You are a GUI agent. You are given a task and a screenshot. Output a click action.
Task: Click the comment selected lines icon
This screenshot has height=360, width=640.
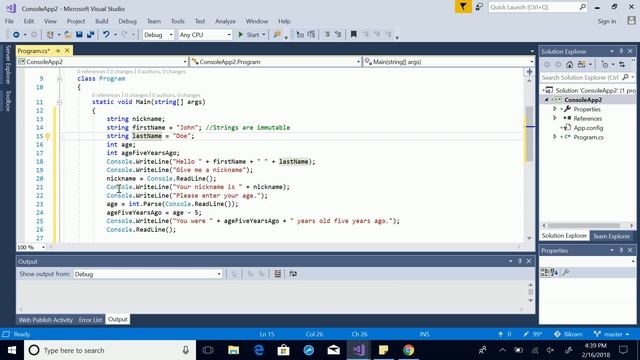[327, 35]
